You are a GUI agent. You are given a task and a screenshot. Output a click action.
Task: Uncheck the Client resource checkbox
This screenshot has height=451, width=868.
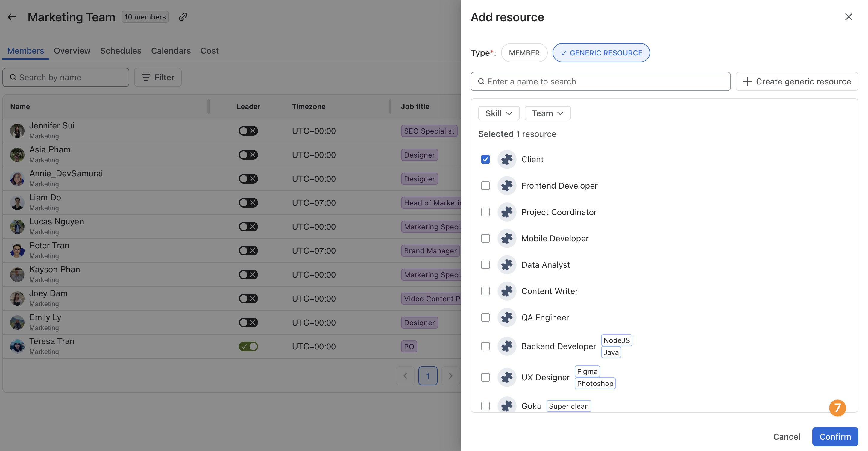pos(485,159)
